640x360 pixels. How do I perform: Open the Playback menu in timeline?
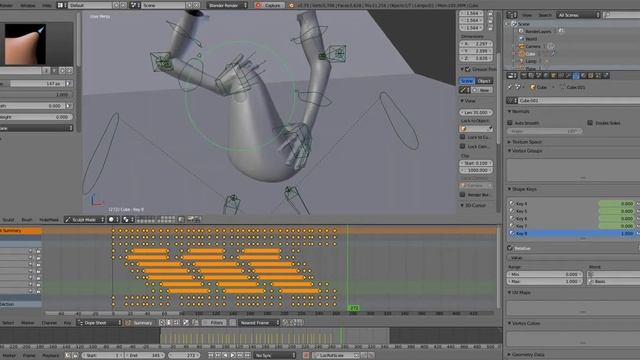(51, 356)
